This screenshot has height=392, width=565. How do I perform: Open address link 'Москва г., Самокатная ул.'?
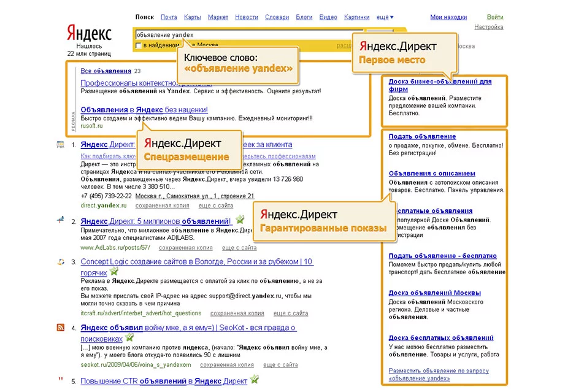(x=194, y=196)
